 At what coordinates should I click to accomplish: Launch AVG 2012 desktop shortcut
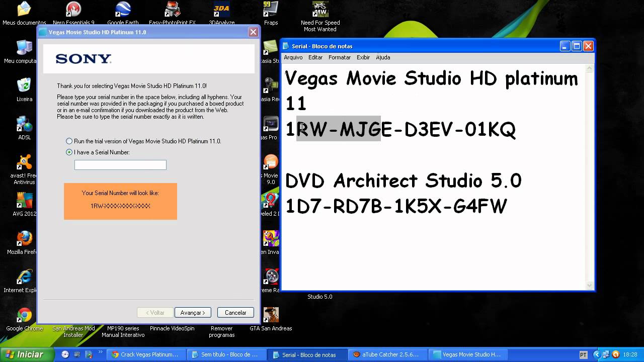pyautogui.click(x=24, y=205)
